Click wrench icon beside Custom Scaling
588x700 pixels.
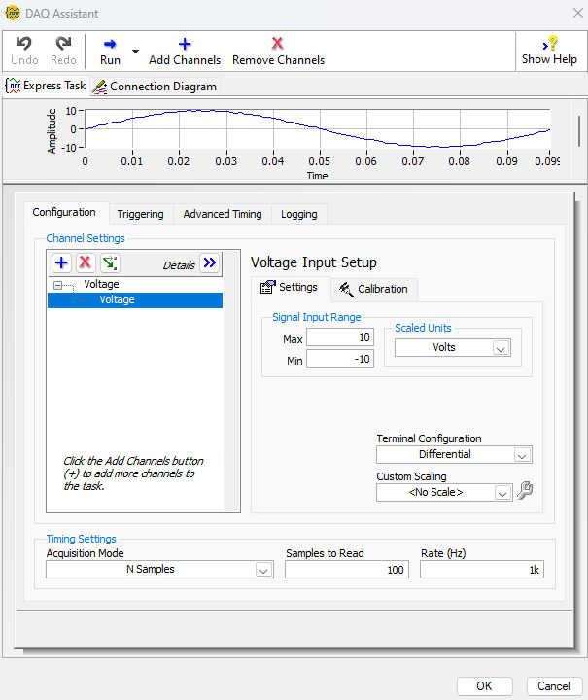525,492
